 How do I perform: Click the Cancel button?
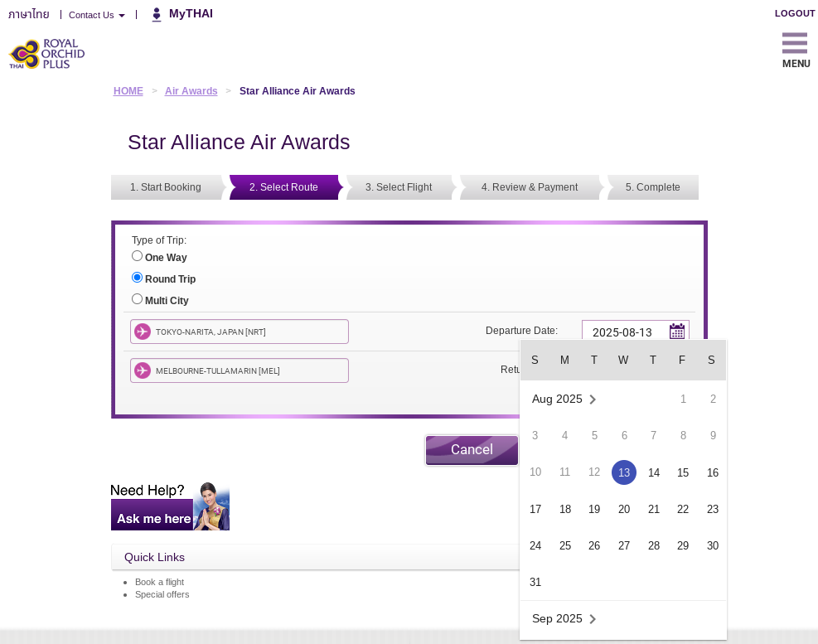pos(472,450)
